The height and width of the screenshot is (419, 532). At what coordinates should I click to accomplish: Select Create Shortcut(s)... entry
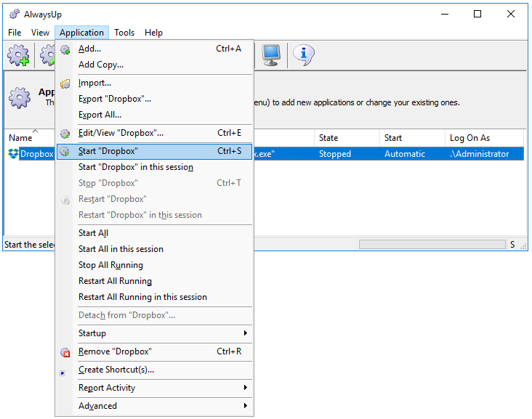154,370
